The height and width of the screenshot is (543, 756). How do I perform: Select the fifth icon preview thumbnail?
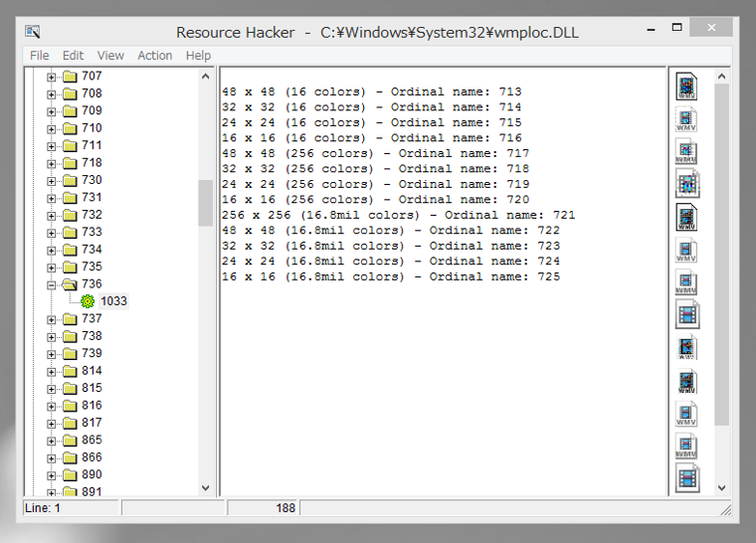pyautogui.click(x=686, y=217)
